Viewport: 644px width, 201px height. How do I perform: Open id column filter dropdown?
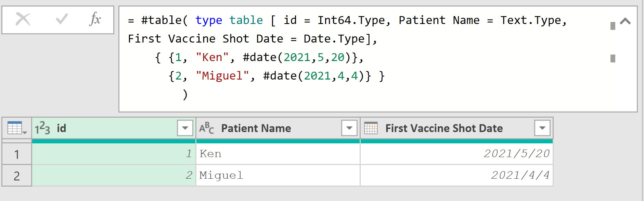(x=185, y=128)
